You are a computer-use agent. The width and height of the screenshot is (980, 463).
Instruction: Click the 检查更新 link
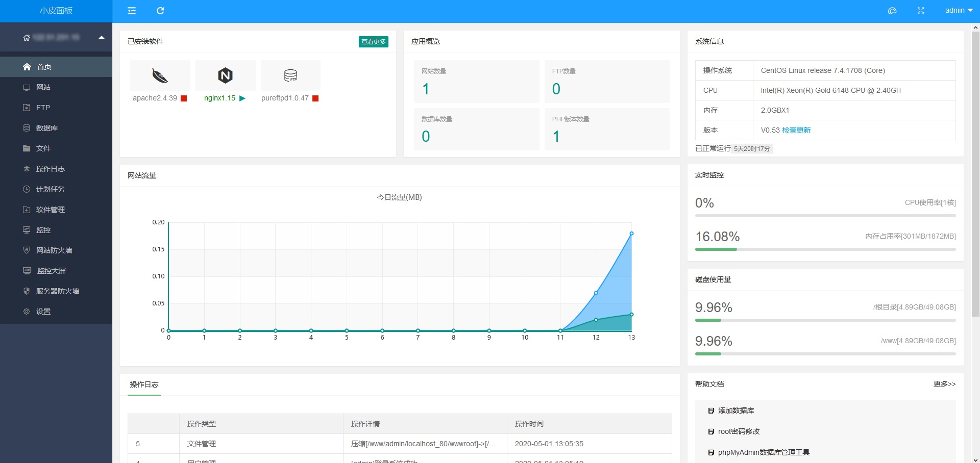(796, 130)
